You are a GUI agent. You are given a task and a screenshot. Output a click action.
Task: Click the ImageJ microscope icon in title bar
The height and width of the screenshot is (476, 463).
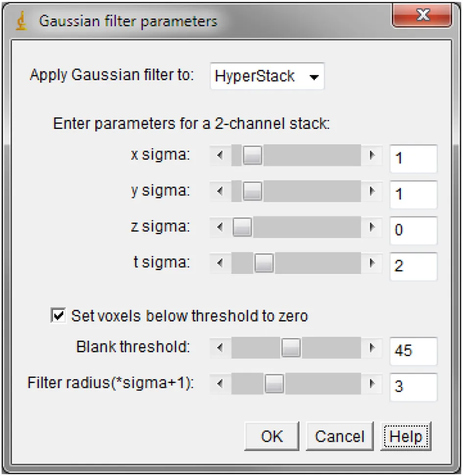(x=21, y=22)
